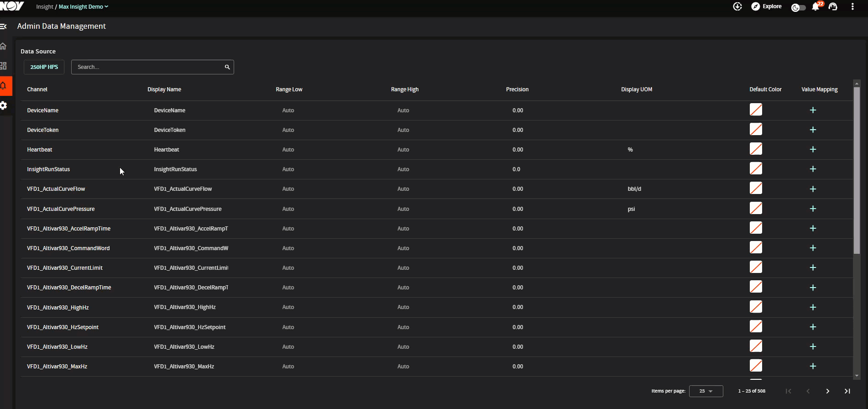Click scrollbar down arrow
This screenshot has height=409, width=868.
click(x=857, y=376)
